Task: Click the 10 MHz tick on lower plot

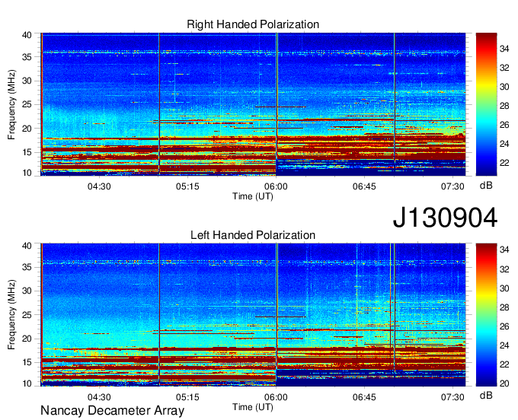Action: (x=27, y=383)
